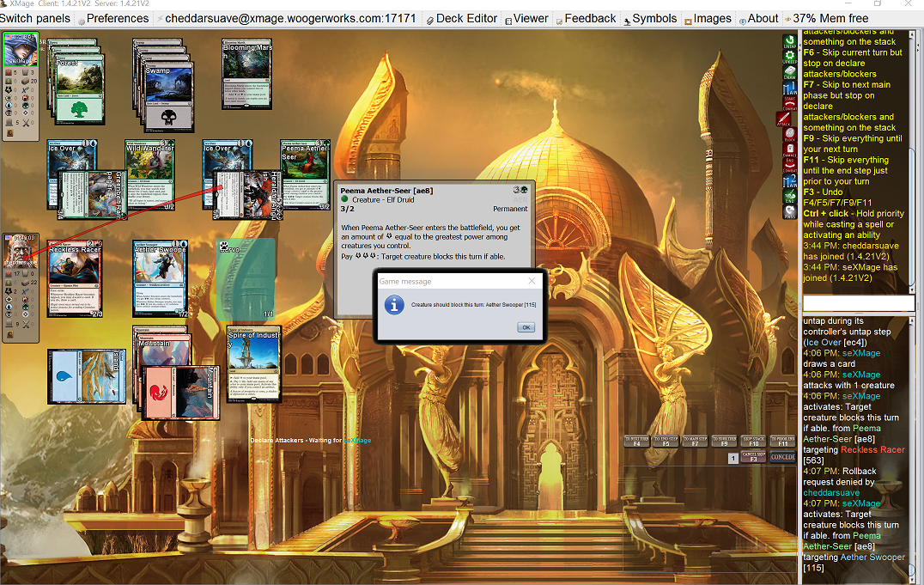924x585 pixels.
Task: Open the Feedback form
Action: (586, 18)
